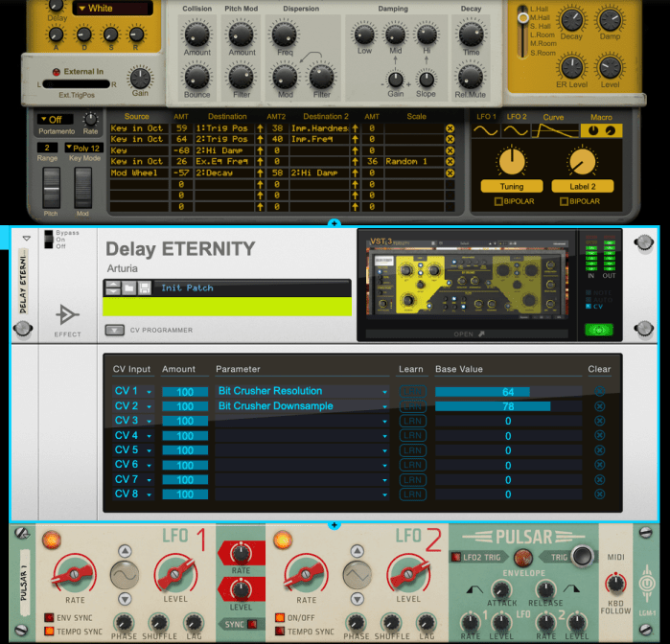Switch to the LFO 2 tab
This screenshot has width=670, height=644.
coord(517,116)
